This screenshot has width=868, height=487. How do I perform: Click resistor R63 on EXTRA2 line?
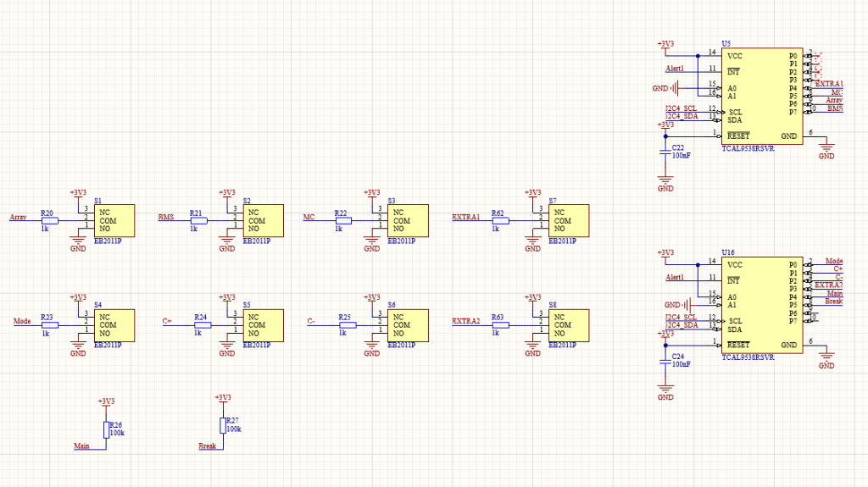point(500,324)
